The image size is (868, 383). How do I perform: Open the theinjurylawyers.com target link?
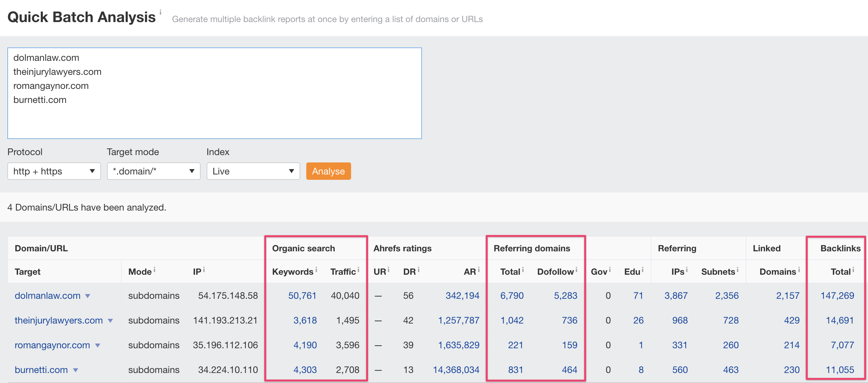click(59, 321)
